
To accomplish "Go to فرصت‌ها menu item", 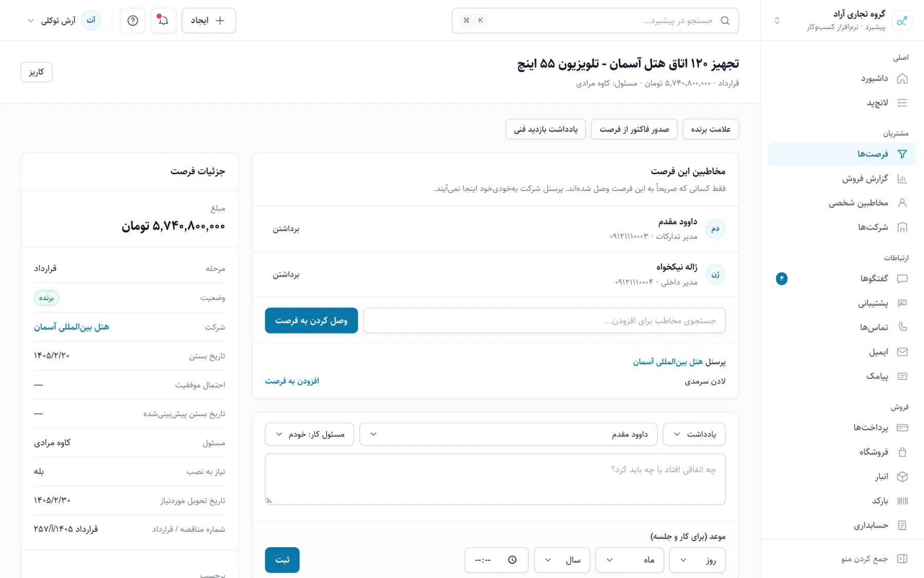I will (842, 154).
